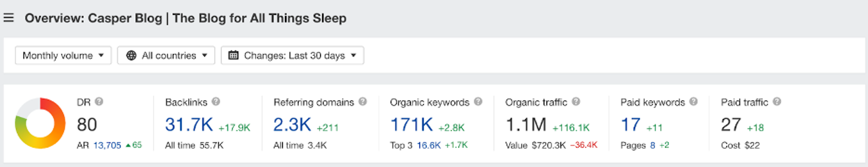
Task: Click the calendar icon in Changes dropdown
Action: [x=233, y=55]
